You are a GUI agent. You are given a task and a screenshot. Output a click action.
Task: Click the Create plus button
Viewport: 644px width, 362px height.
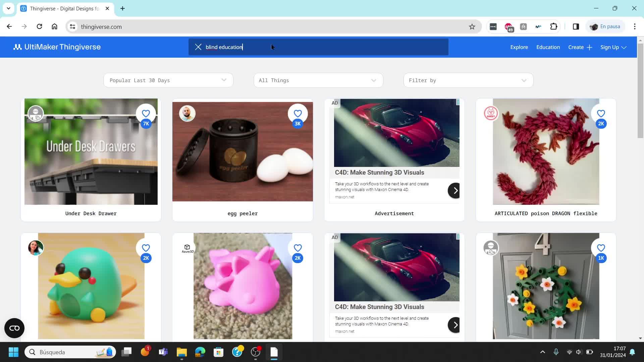click(x=580, y=47)
